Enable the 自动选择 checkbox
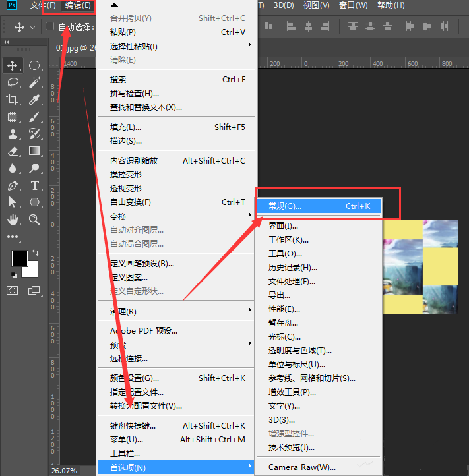Image resolution: width=469 pixels, height=476 pixels. [x=50, y=27]
